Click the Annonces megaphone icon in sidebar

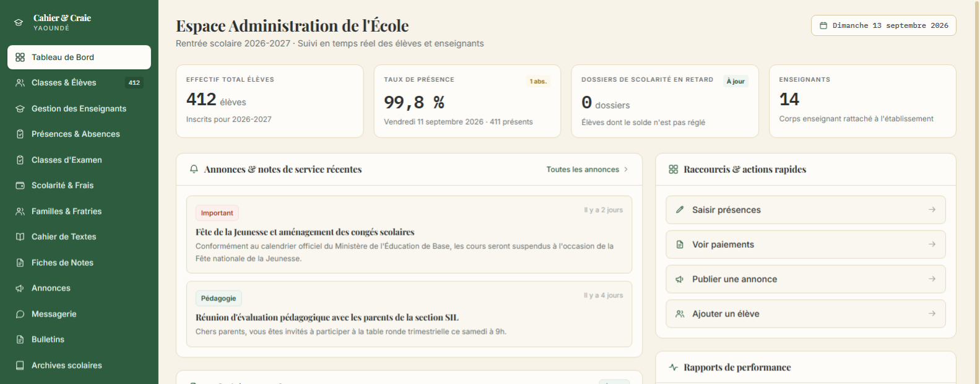click(20, 289)
